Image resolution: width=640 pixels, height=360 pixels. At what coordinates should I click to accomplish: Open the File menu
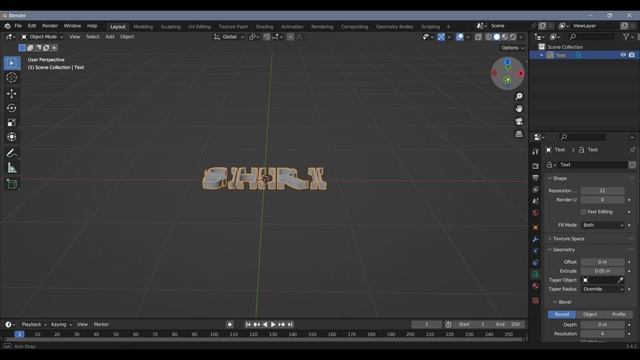pyautogui.click(x=18, y=26)
